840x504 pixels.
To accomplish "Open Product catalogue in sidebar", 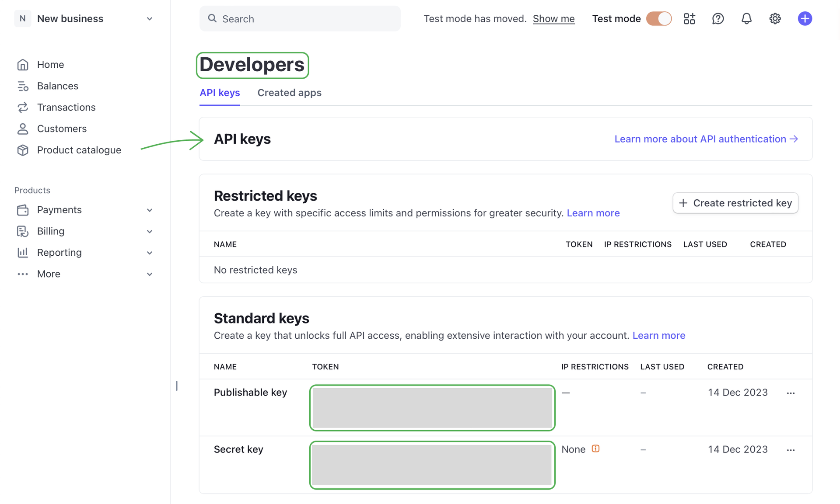I will coord(79,150).
